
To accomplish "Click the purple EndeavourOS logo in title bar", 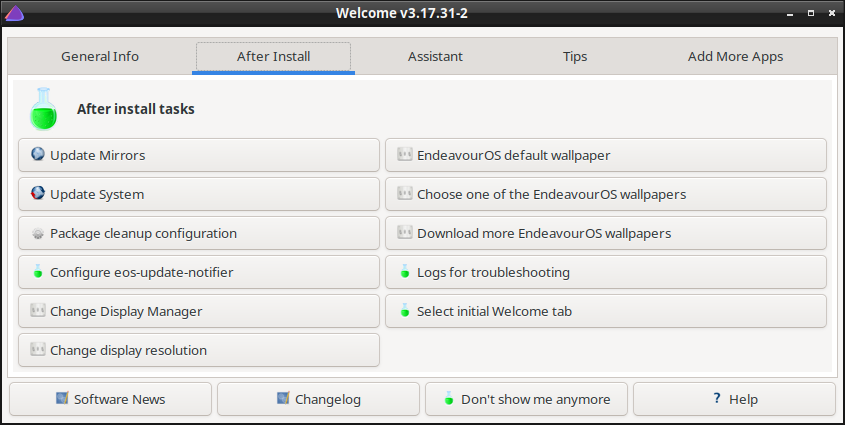I will point(14,12).
